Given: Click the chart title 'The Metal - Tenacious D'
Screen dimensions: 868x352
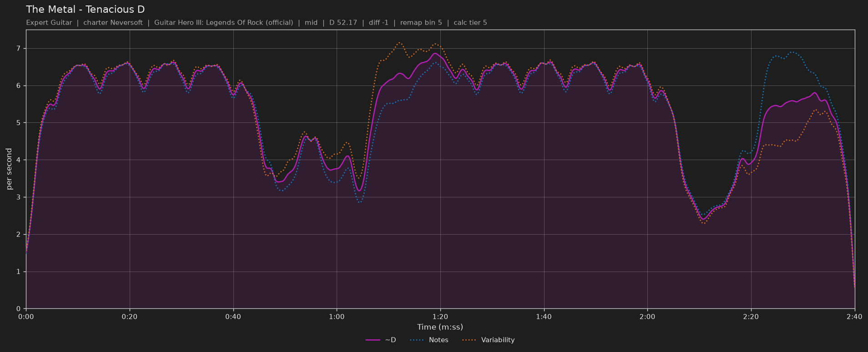Looking at the screenshot, I should click(x=85, y=9).
